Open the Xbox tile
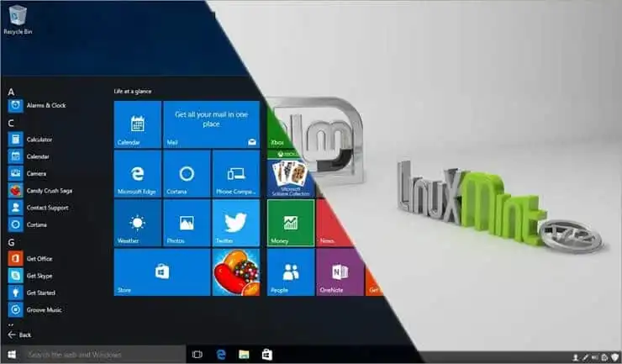Screen dimensions: 622x364 coord(277,129)
